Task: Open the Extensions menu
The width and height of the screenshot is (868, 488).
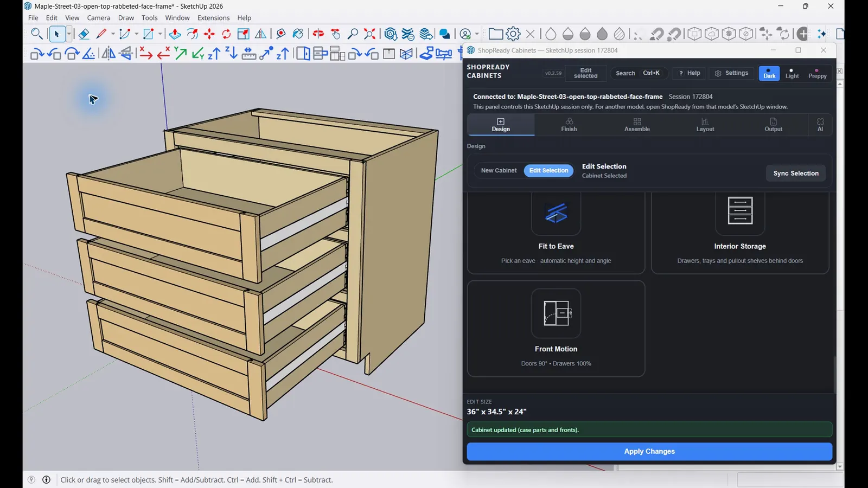Action: pyautogui.click(x=213, y=18)
